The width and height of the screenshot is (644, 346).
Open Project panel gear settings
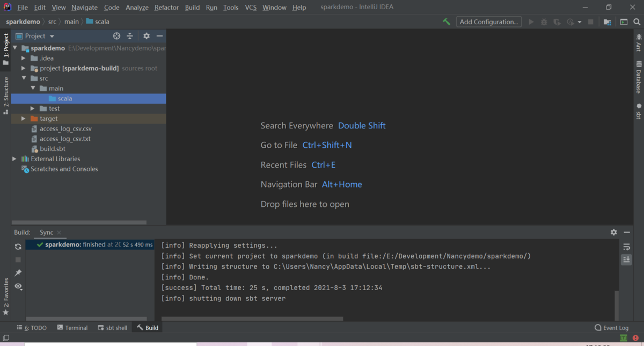point(147,36)
